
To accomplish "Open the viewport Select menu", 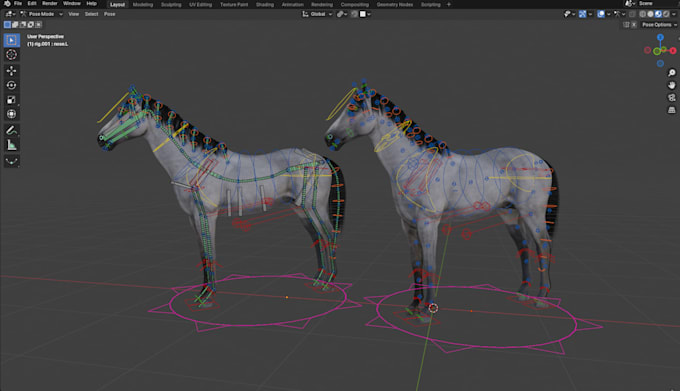I will tap(91, 14).
